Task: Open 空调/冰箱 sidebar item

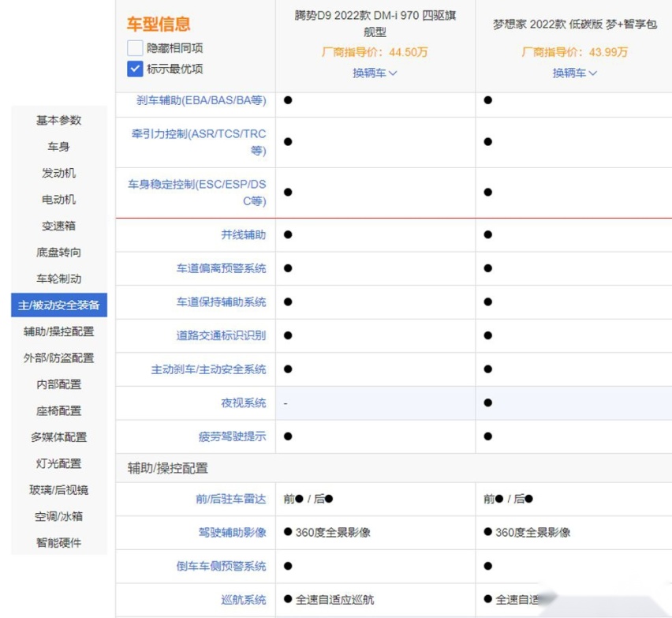Action: [59, 516]
